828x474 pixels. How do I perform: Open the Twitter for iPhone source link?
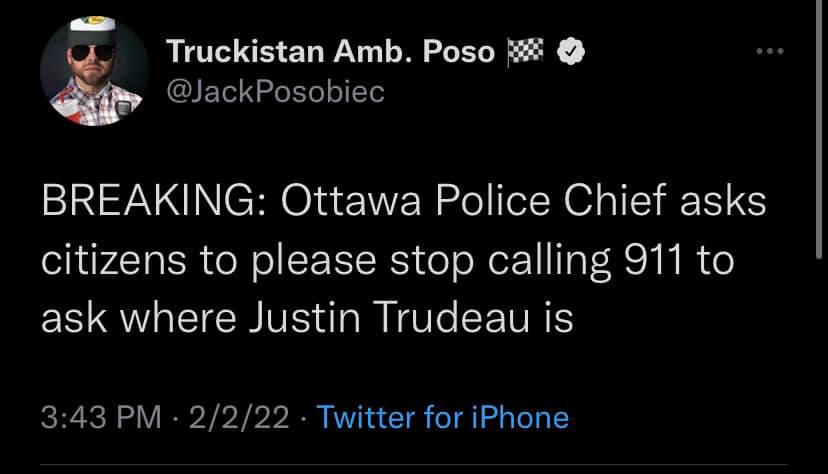coord(443,416)
